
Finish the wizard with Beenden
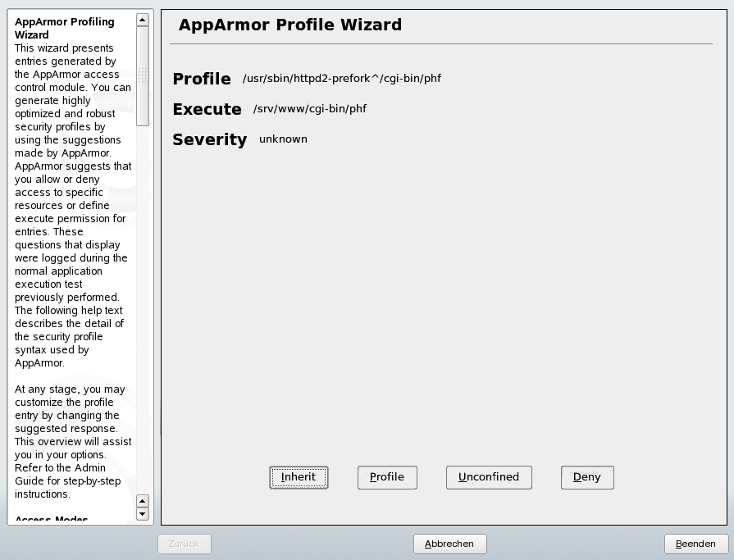coord(695,544)
